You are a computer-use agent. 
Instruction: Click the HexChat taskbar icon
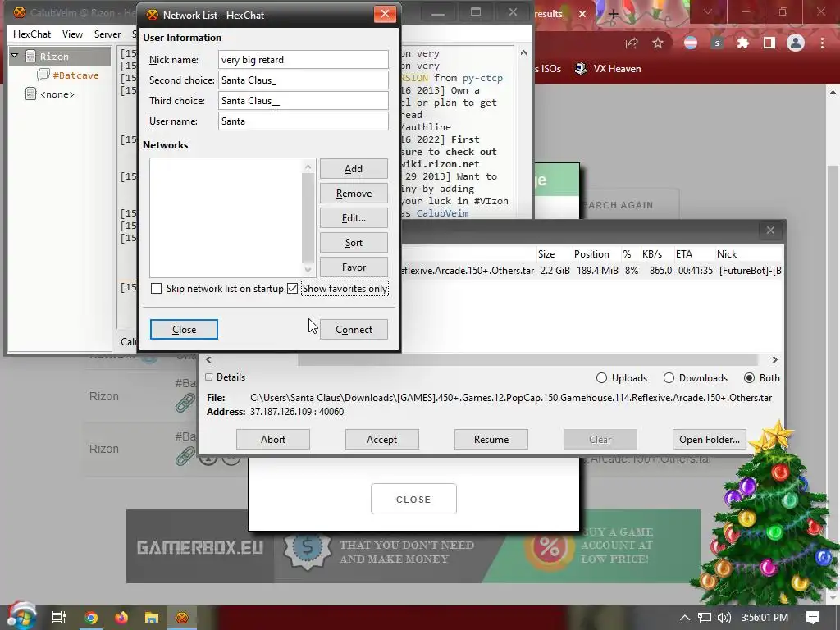182,618
